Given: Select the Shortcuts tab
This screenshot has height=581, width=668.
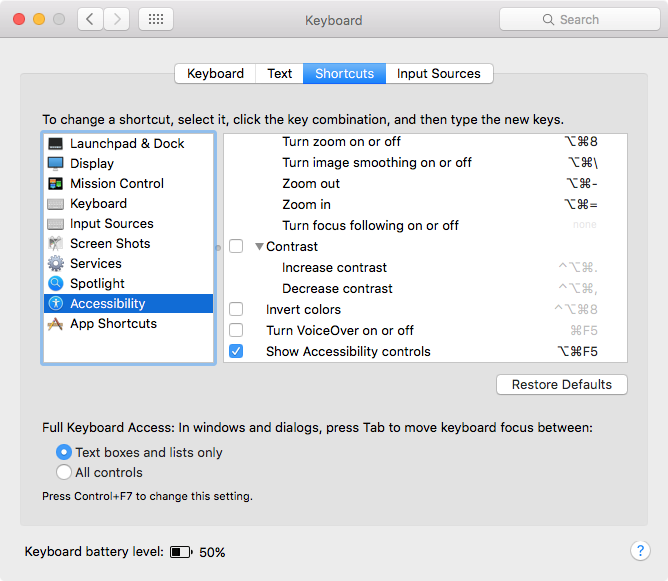Looking at the screenshot, I should pyautogui.click(x=344, y=74).
